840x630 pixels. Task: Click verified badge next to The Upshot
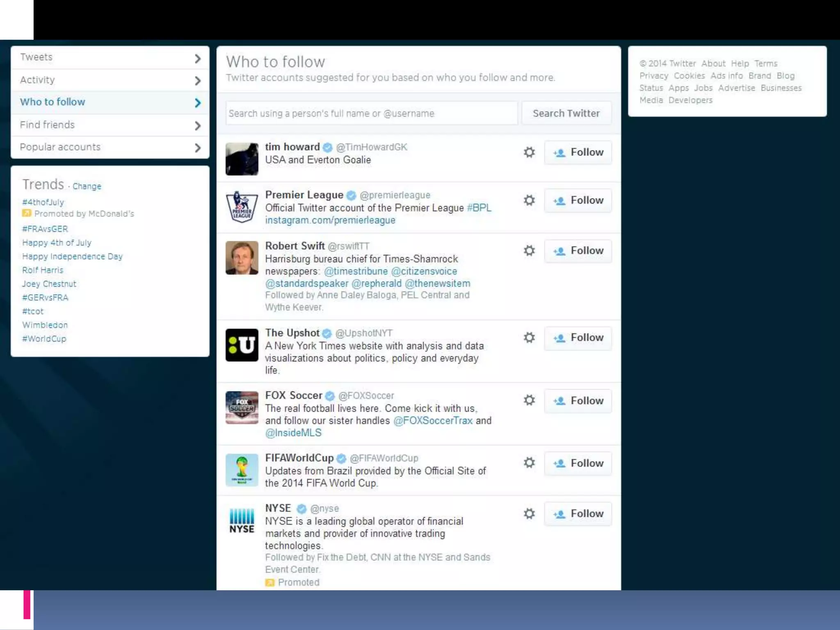click(327, 333)
